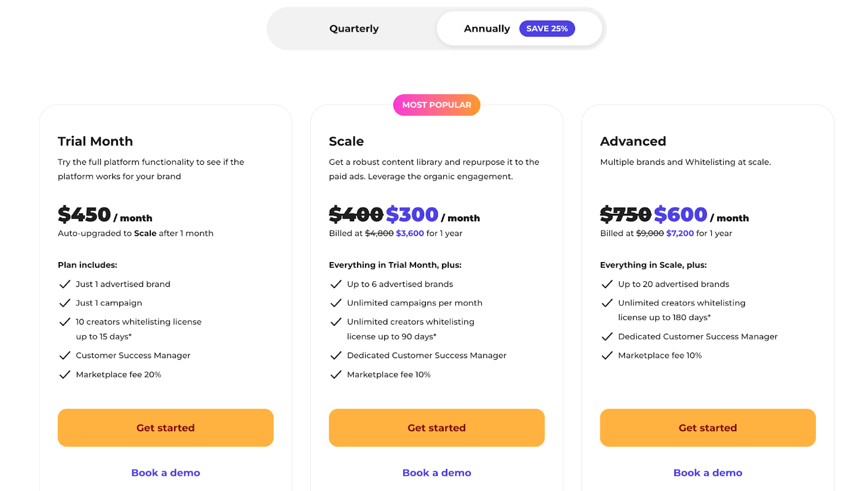Get started with Trial Month plan
Viewport: 868px width, 491px height.
165,428
